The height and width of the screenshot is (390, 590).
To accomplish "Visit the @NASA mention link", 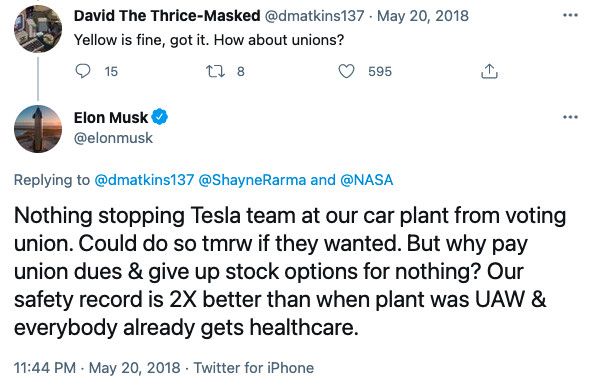I will point(366,180).
